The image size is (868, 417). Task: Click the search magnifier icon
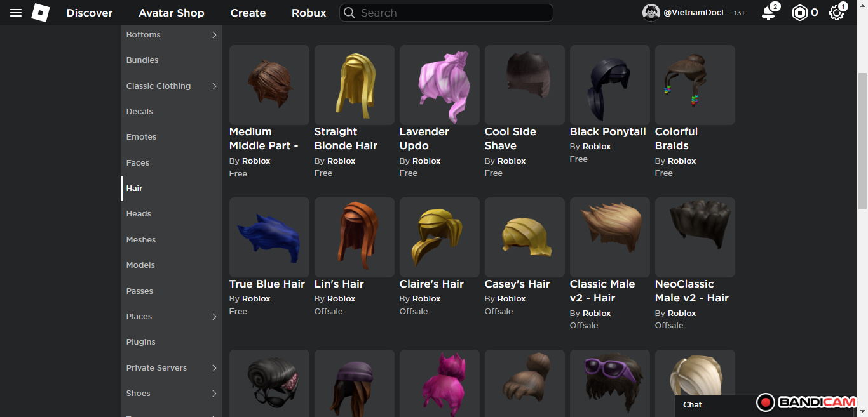(349, 13)
